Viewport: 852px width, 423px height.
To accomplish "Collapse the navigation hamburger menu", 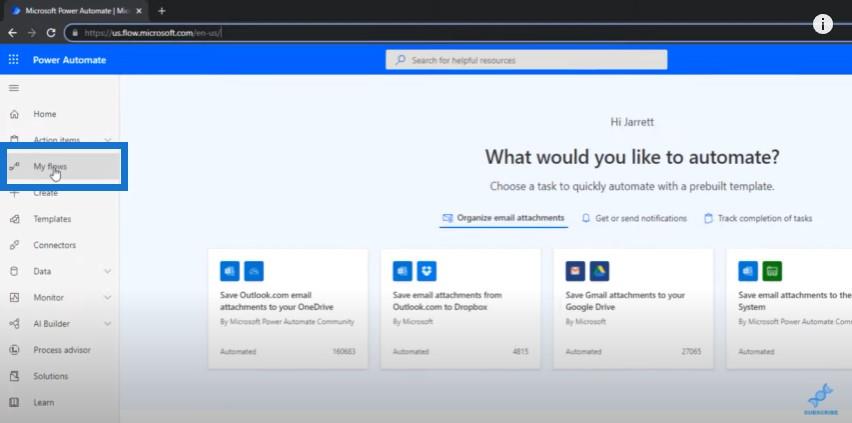I will point(14,88).
